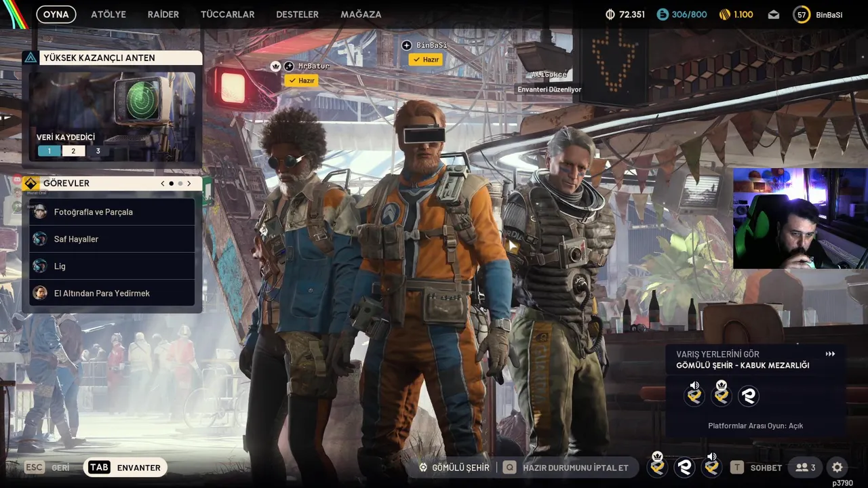This screenshot has height=488, width=868.
Task: Go to next quests page with right chevron
Action: (x=189, y=183)
